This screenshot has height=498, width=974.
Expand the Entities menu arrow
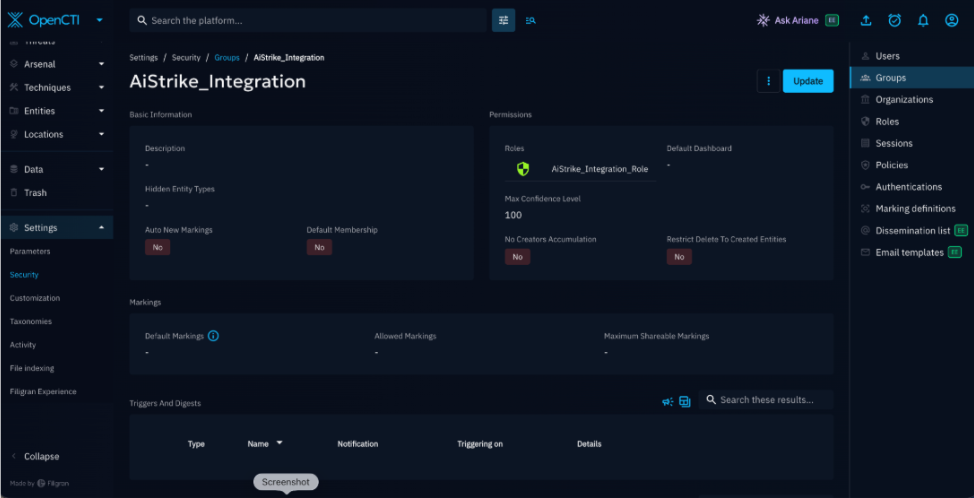coord(101,111)
